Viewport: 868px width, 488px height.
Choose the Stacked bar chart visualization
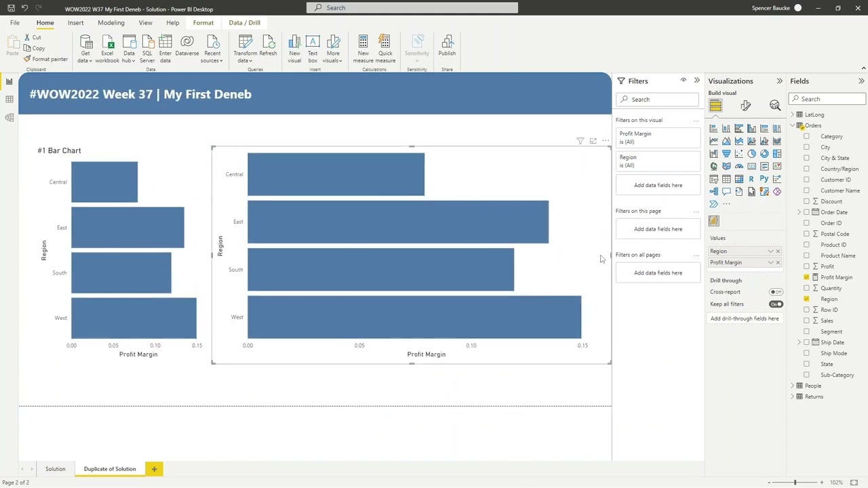point(713,129)
